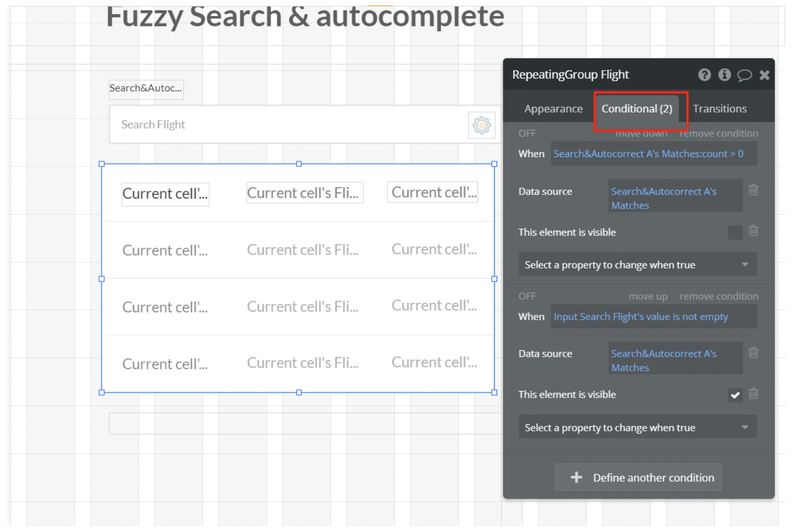Expand first 'Select a property to change' dropdown
The width and height of the screenshot is (794, 532).
[637, 264]
